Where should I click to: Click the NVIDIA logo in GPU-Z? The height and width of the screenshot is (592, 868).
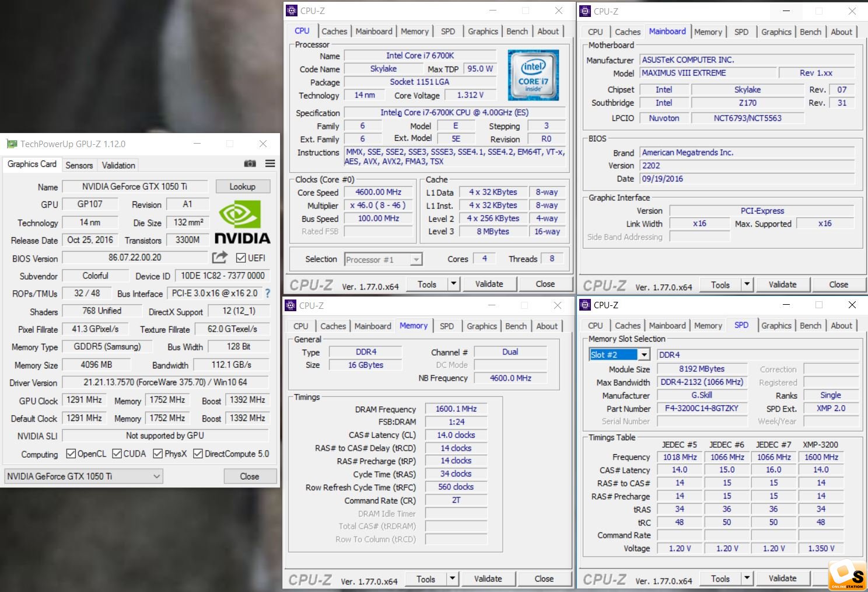tap(243, 222)
